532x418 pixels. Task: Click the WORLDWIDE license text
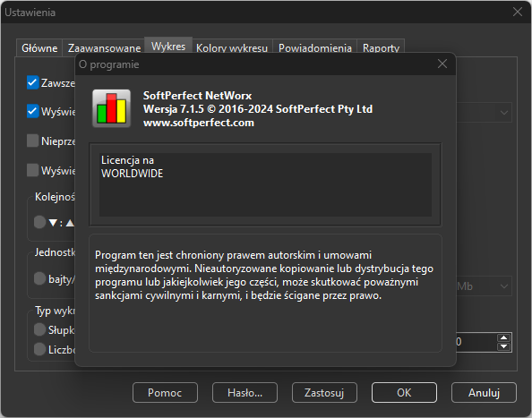point(132,174)
